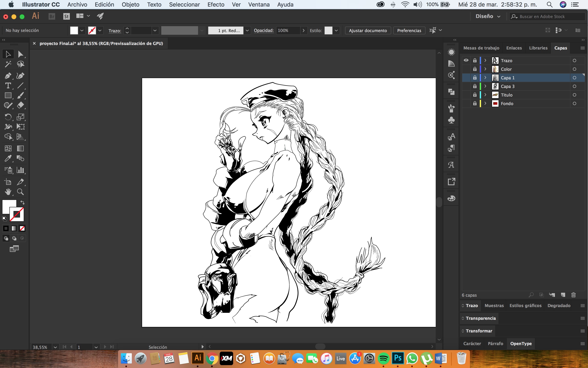Open the fill color dropdown arrow
The width and height of the screenshot is (588, 368).
(x=82, y=30)
